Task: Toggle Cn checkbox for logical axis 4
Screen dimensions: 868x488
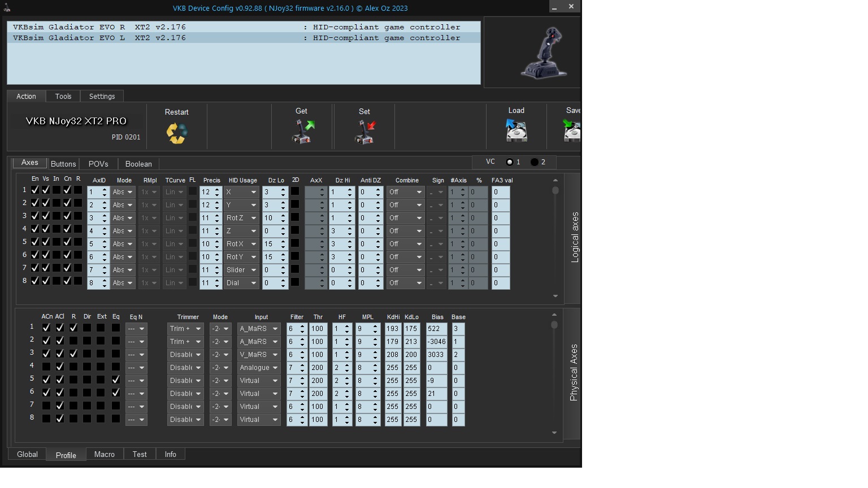Action: tap(67, 229)
